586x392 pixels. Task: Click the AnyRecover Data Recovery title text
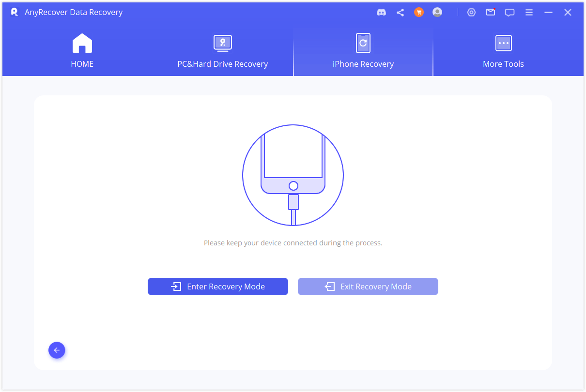click(74, 13)
